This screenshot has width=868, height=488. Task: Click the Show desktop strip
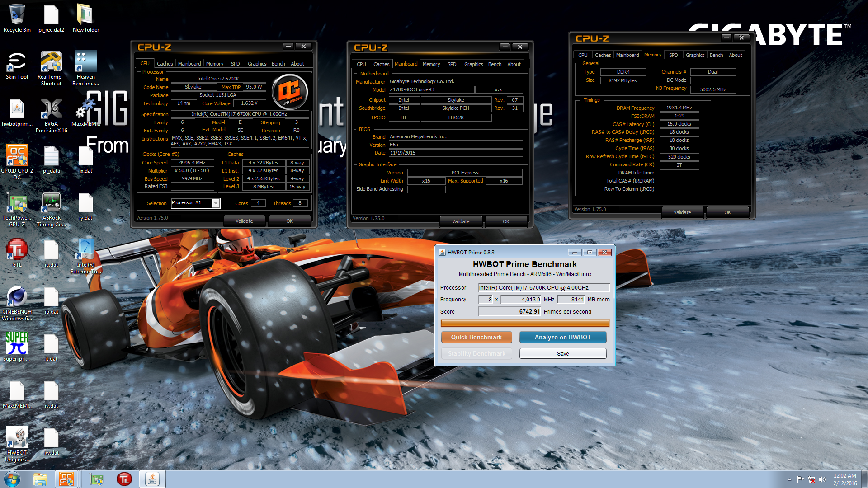(x=864, y=479)
